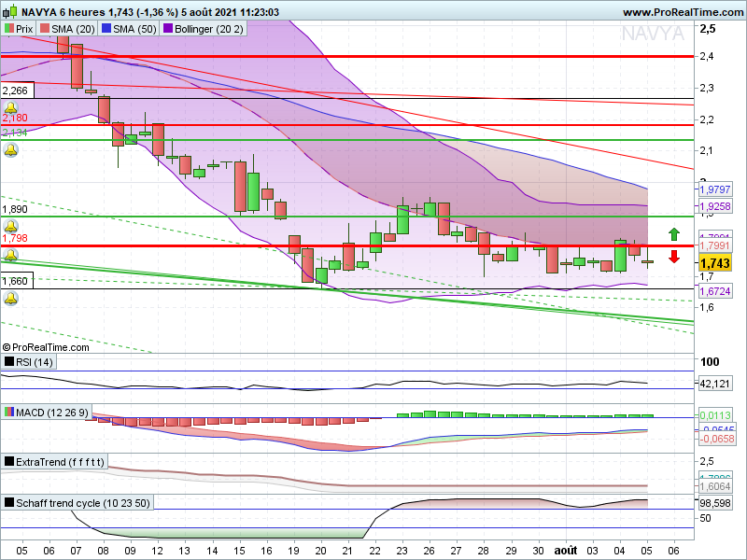Click date 23 on the time axis
This screenshot has width=747, height=560.
tap(402, 551)
